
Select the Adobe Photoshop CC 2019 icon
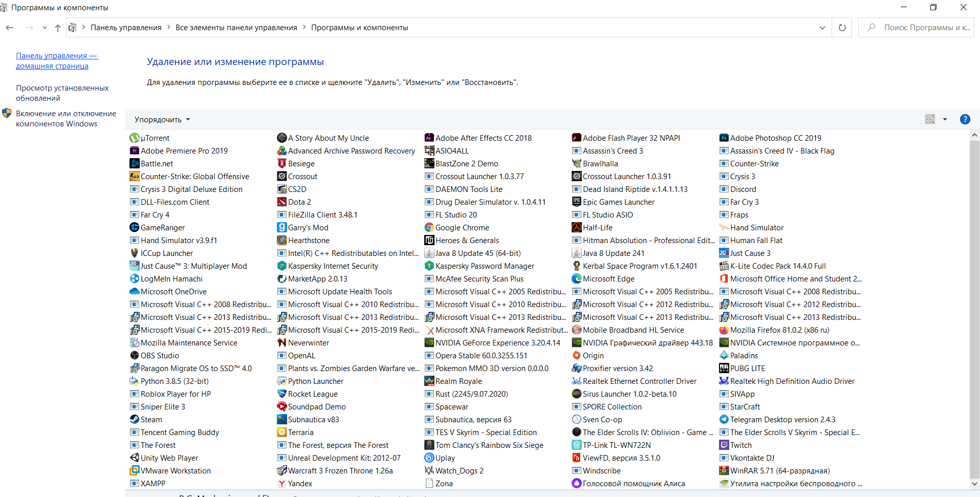tap(724, 138)
